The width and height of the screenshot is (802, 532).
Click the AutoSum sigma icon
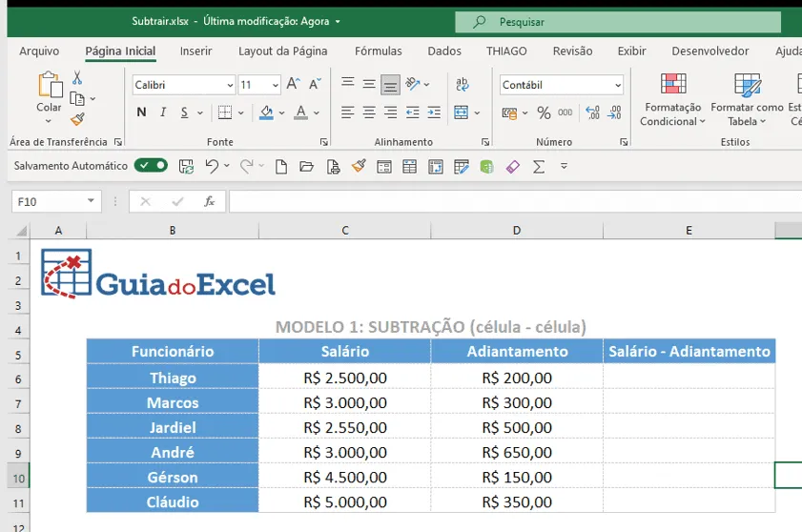[539, 167]
